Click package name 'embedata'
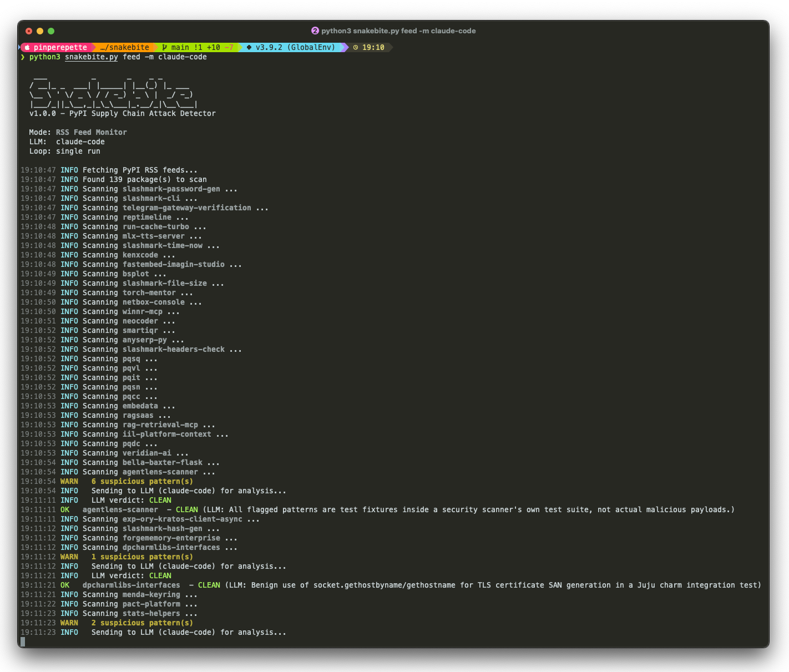The width and height of the screenshot is (789, 672). click(x=140, y=406)
